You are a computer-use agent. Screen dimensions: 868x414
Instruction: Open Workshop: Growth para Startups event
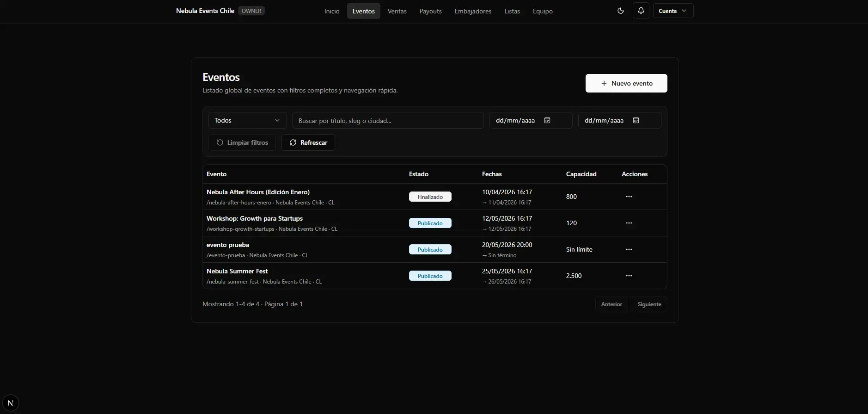(x=255, y=218)
